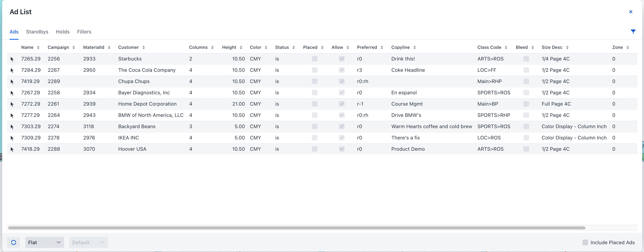644x252 pixels.
Task: Switch to the Fillers tab
Action: (x=84, y=32)
